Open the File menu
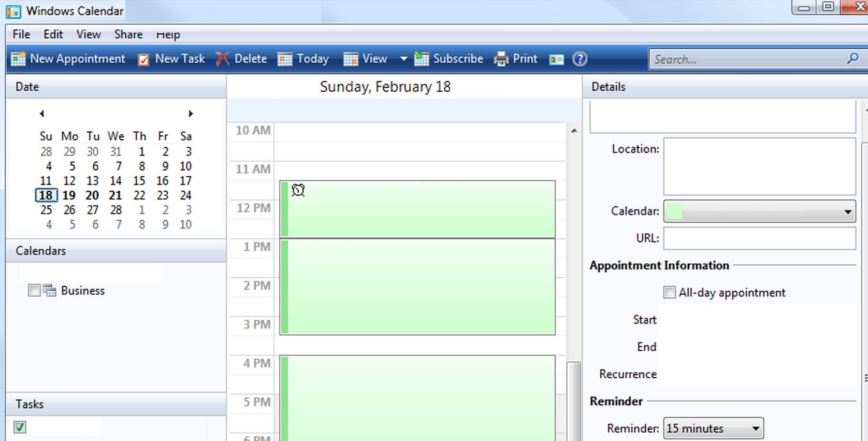This screenshot has width=868, height=441. coord(21,34)
